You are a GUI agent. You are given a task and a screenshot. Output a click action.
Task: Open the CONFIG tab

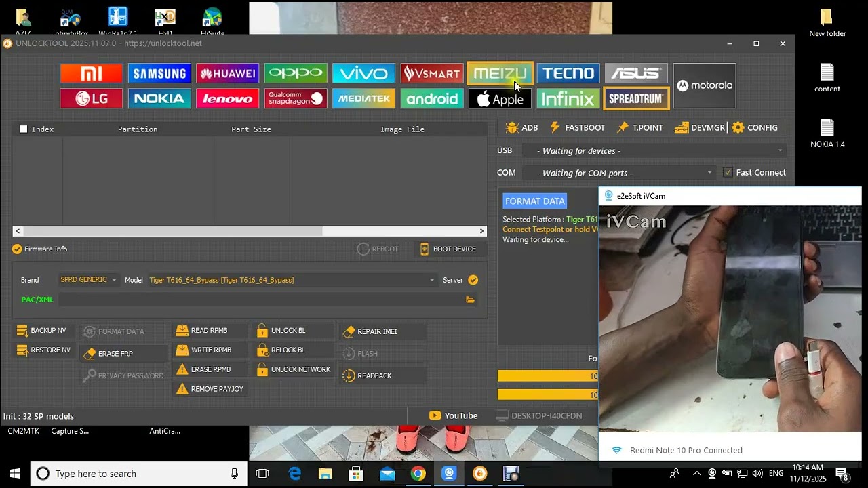[755, 127]
